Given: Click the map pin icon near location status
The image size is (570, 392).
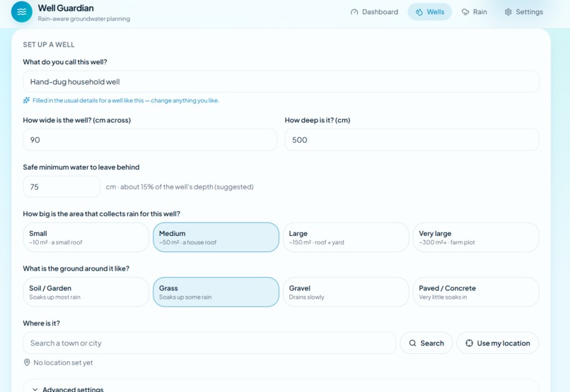Looking at the screenshot, I should pos(27,362).
